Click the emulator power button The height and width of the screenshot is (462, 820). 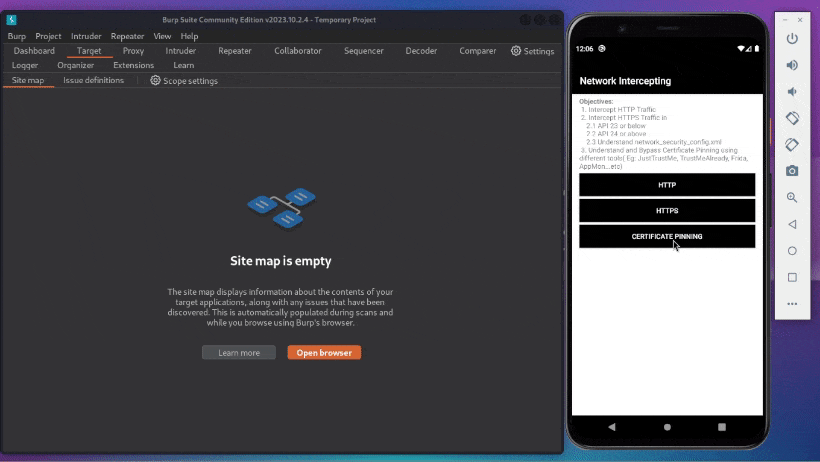tap(792, 39)
